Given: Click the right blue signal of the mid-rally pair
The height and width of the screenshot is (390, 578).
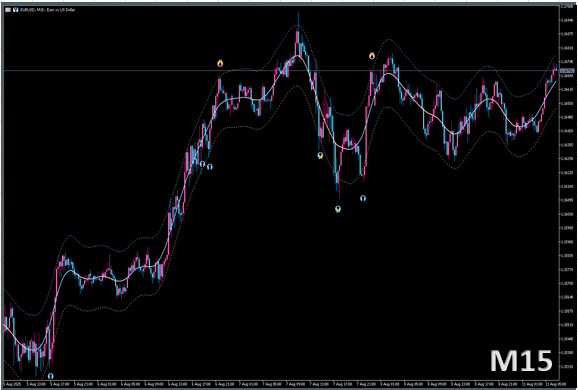Looking at the screenshot, I should pyautogui.click(x=210, y=167).
